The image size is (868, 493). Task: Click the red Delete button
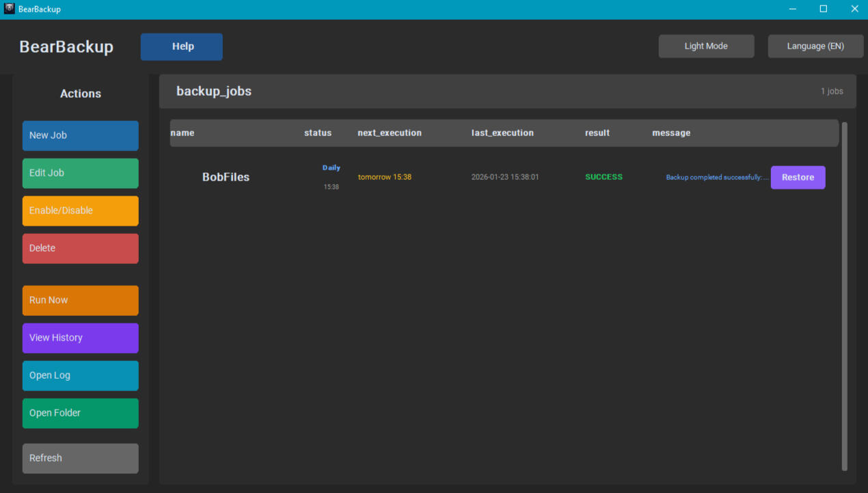point(81,248)
